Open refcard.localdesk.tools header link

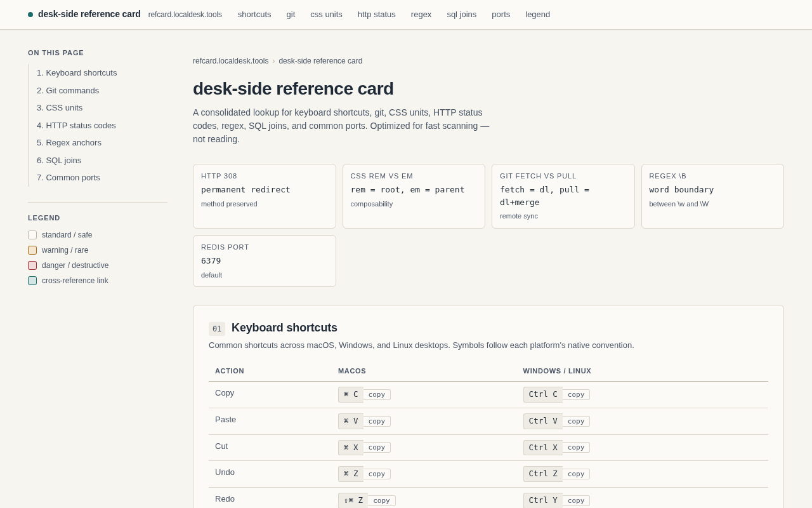(185, 15)
